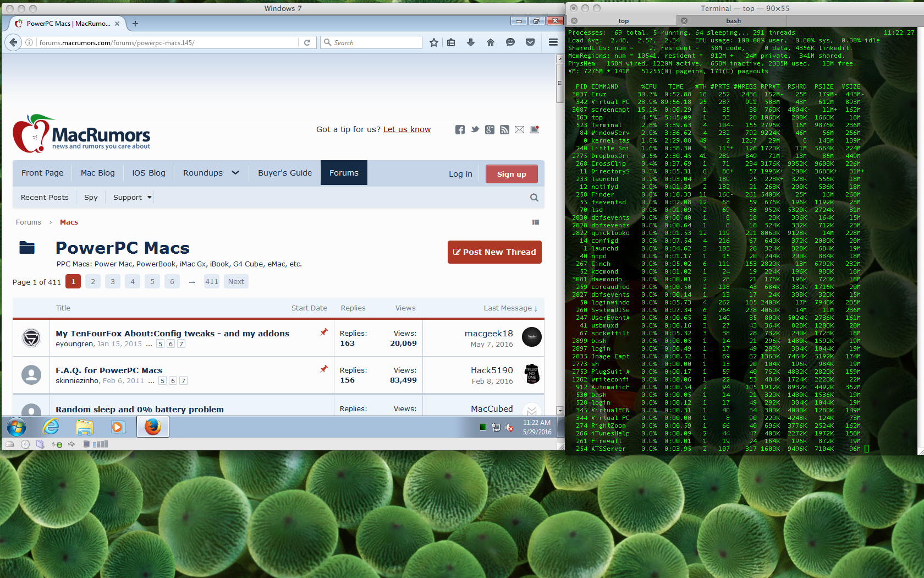Open a new Firefox tab
The image size is (924, 578).
click(135, 24)
